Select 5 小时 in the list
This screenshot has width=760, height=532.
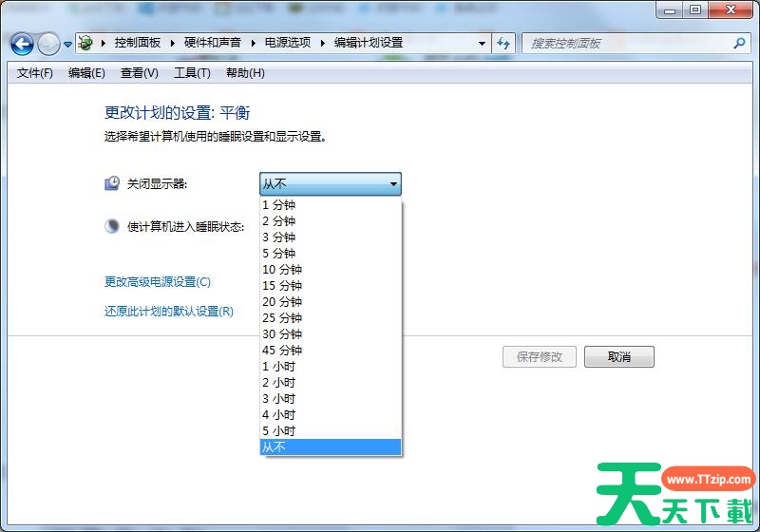coord(331,431)
